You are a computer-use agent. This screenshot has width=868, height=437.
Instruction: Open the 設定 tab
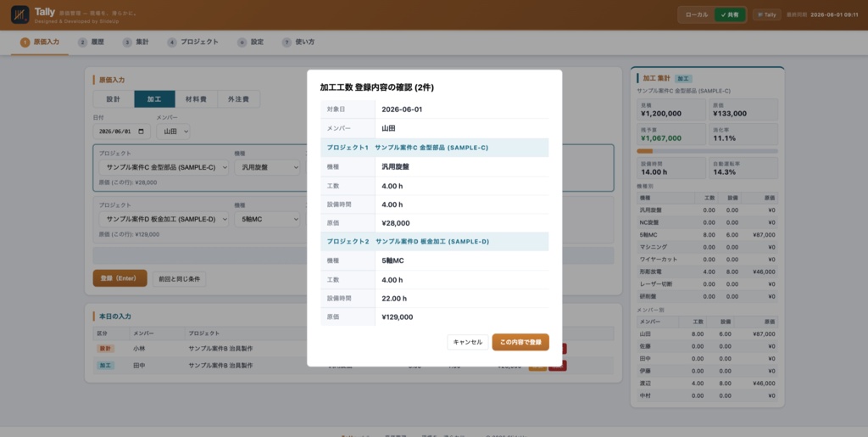click(251, 42)
